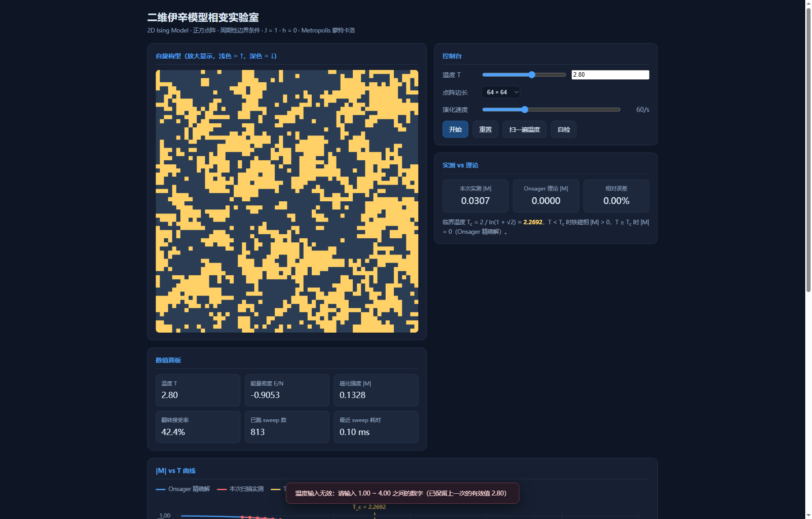This screenshot has height=519, width=812.
Task: Click the critical temperature value 2.2692
Action: tap(533, 222)
